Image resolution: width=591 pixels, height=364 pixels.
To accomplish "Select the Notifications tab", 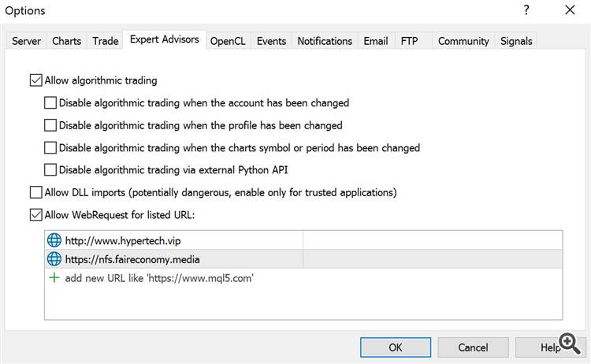I will 325,41.
